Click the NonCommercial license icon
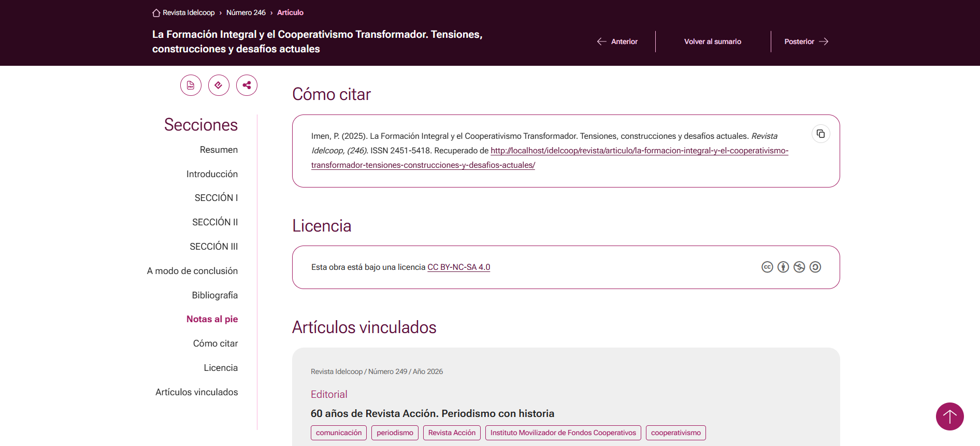The image size is (980, 446). [x=799, y=267]
